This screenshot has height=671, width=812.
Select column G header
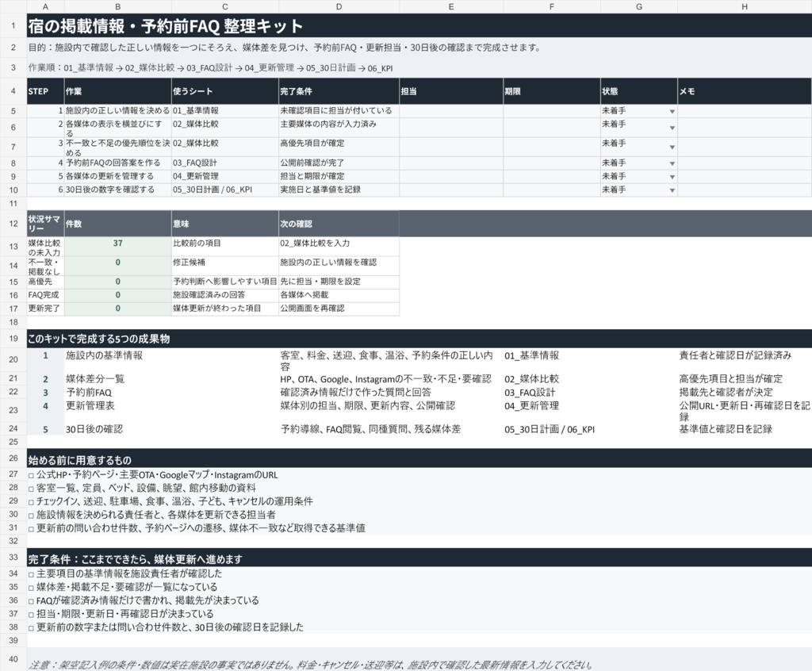click(x=638, y=6)
